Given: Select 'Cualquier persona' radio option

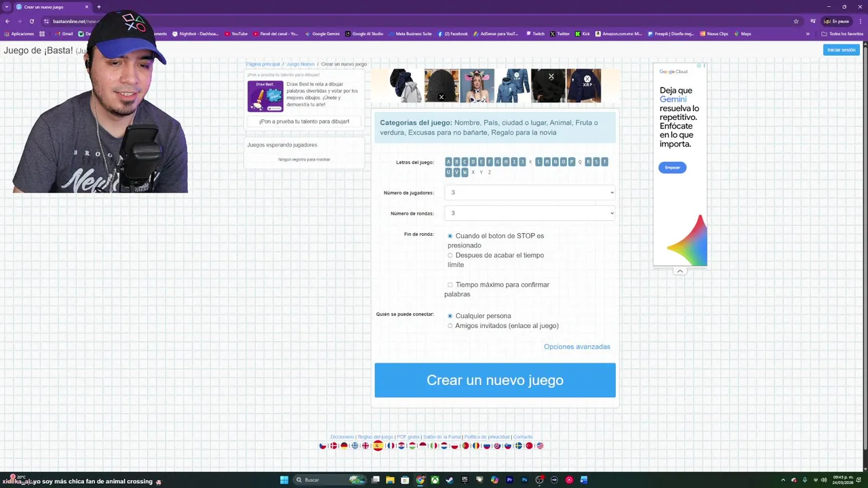Looking at the screenshot, I should [x=450, y=316].
